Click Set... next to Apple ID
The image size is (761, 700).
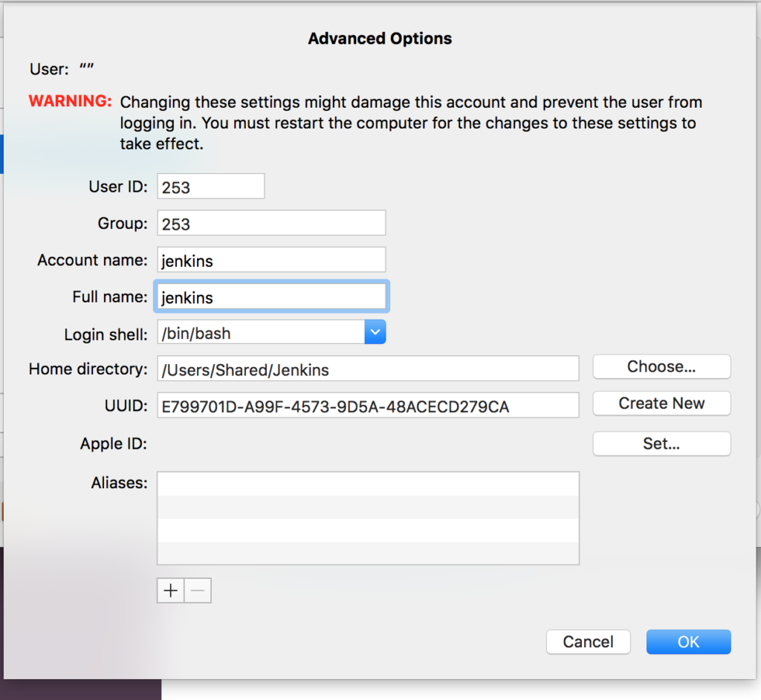pyautogui.click(x=661, y=444)
